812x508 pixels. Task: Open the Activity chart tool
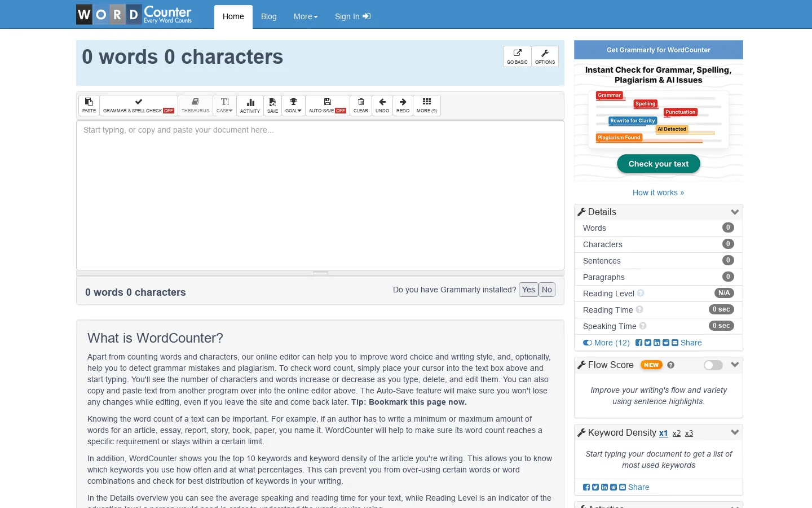250,105
